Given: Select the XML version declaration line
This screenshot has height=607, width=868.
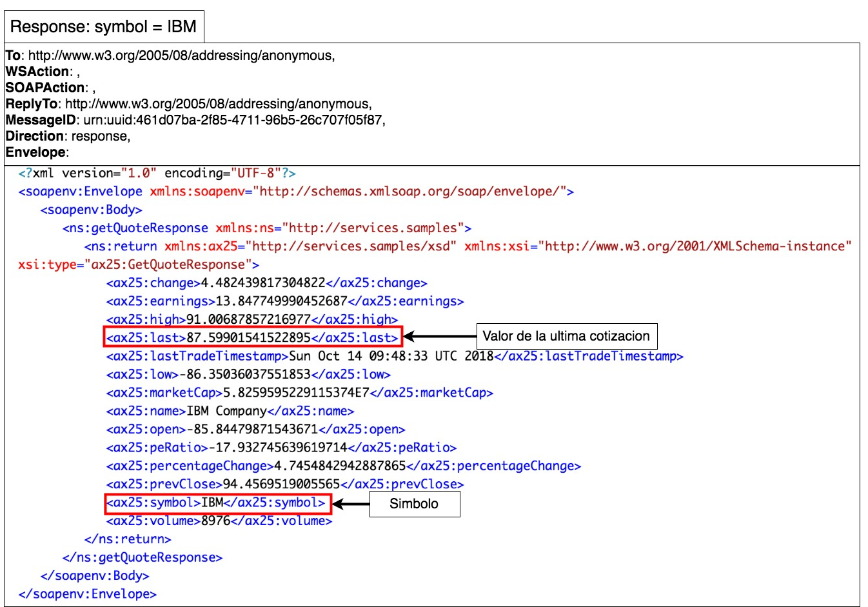Looking at the screenshot, I should 157,174.
